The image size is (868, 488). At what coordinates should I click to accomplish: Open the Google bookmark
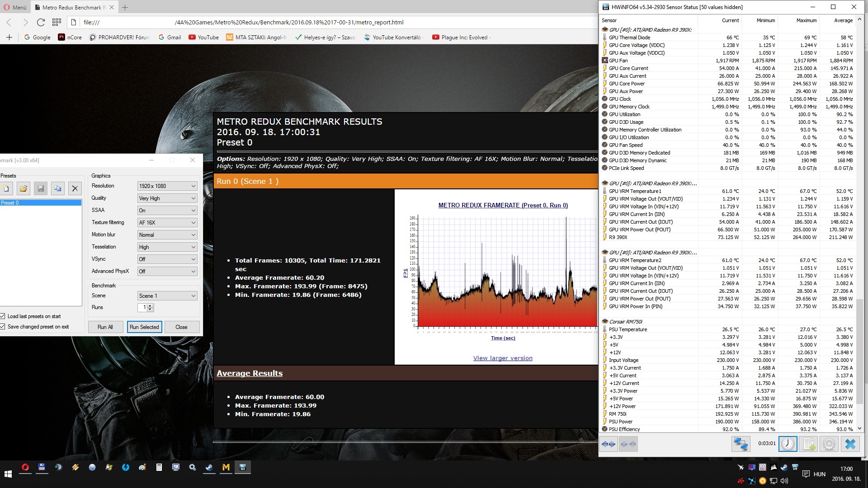pos(37,38)
